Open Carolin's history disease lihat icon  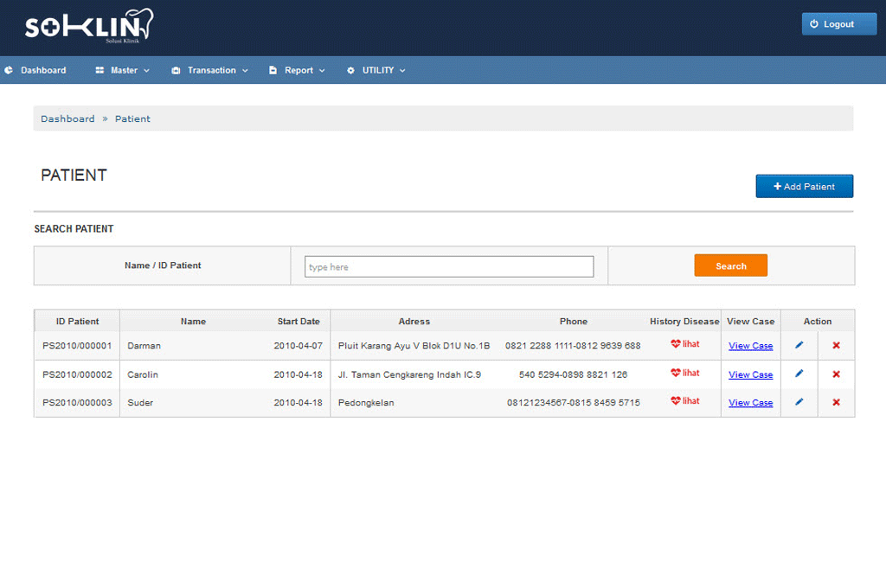tap(684, 374)
